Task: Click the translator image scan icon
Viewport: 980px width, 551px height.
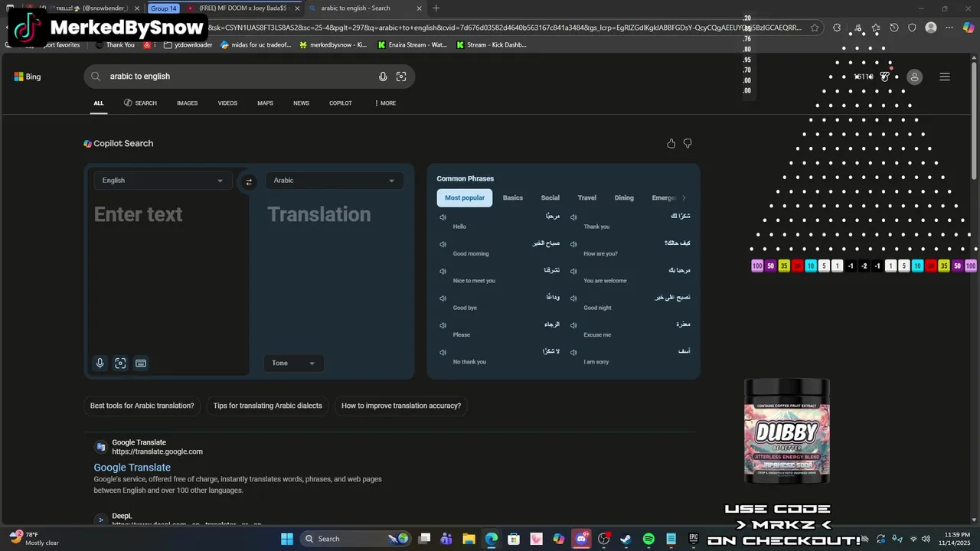Action: click(120, 364)
